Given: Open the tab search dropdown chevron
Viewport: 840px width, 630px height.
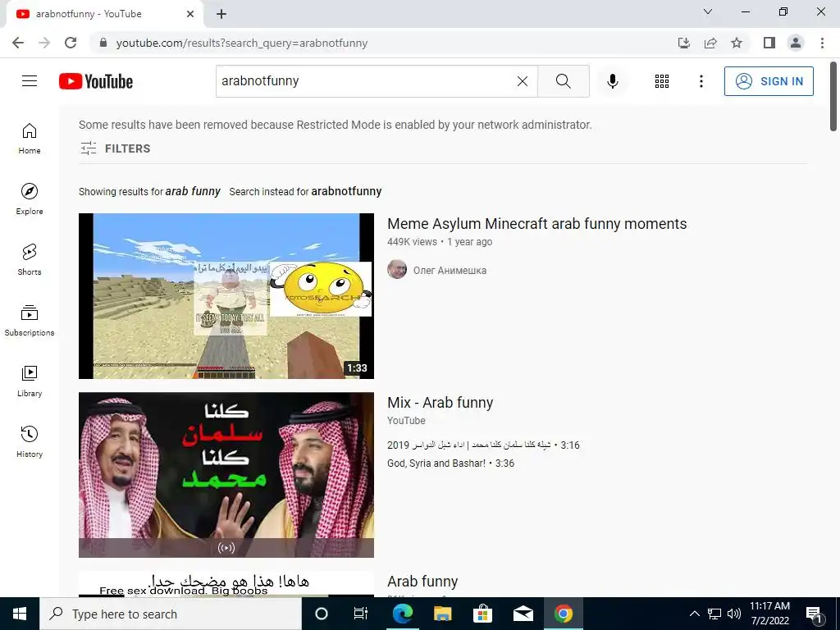Looking at the screenshot, I should (x=708, y=11).
